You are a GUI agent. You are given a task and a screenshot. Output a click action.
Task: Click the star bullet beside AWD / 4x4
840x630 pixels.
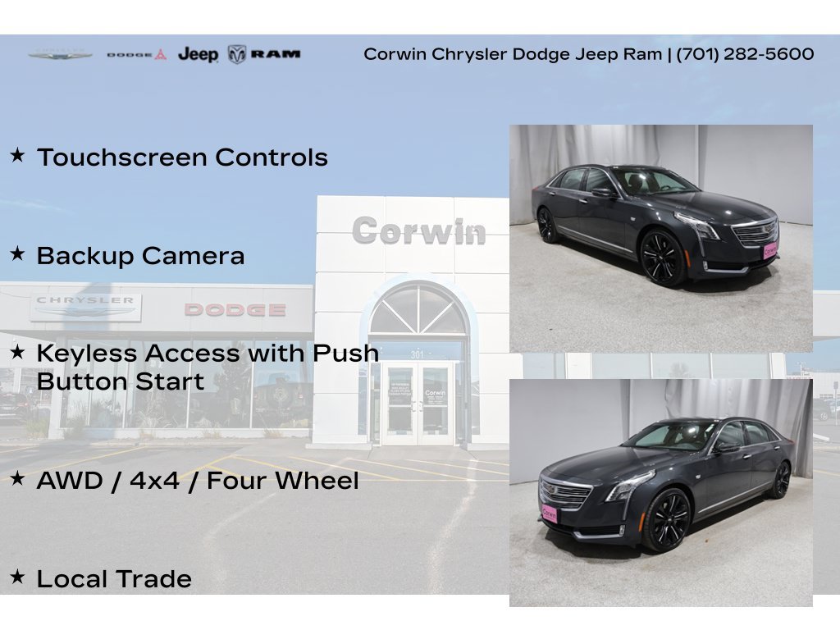coord(18,479)
